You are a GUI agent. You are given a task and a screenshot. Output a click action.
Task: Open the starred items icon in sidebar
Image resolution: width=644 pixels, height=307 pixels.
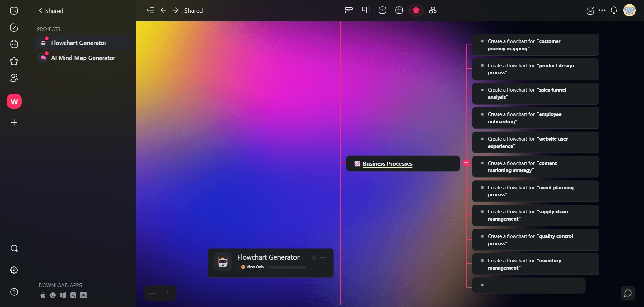click(14, 61)
